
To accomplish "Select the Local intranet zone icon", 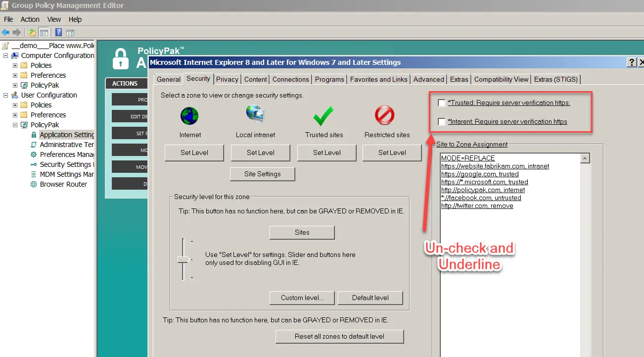I will [256, 115].
